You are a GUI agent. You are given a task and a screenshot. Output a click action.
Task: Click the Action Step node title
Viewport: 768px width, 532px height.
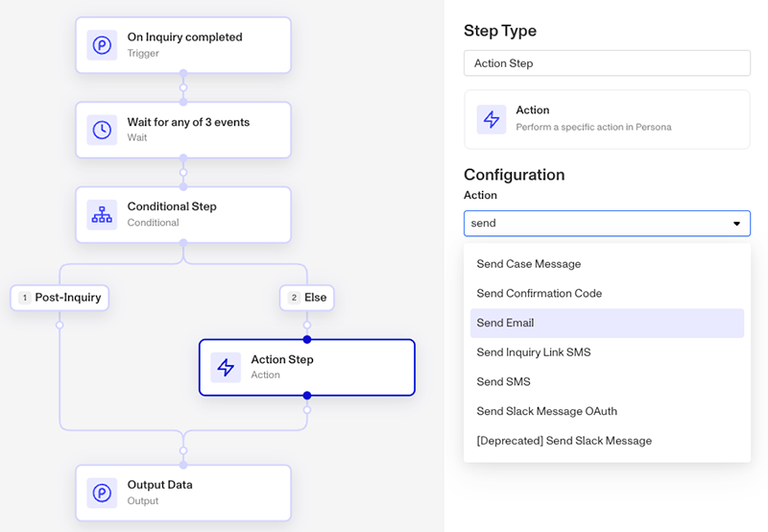pyautogui.click(x=282, y=359)
